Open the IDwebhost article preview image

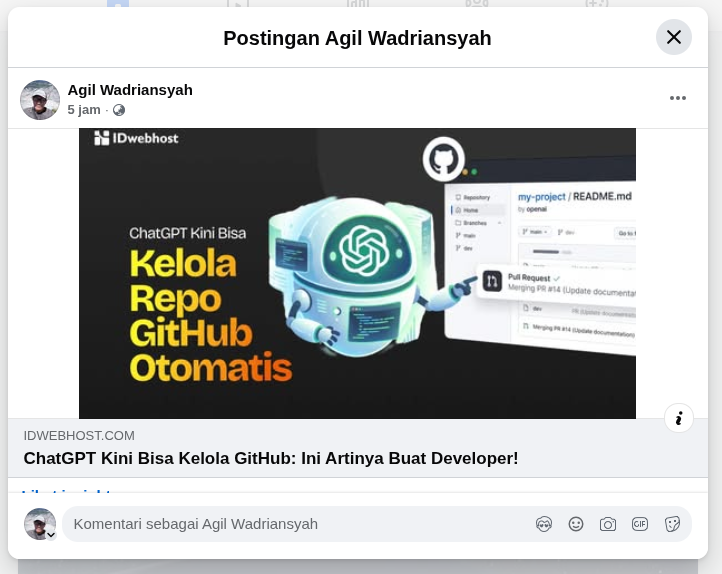click(357, 273)
